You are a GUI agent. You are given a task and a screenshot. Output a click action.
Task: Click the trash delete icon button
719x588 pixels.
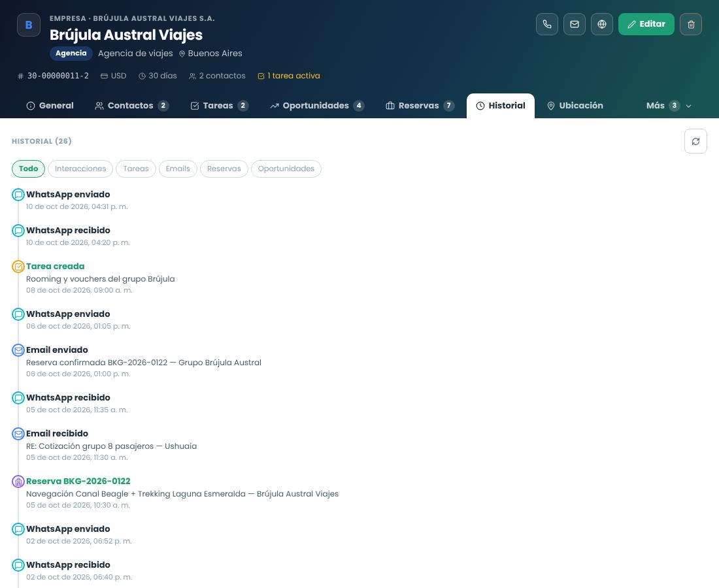tap(691, 24)
